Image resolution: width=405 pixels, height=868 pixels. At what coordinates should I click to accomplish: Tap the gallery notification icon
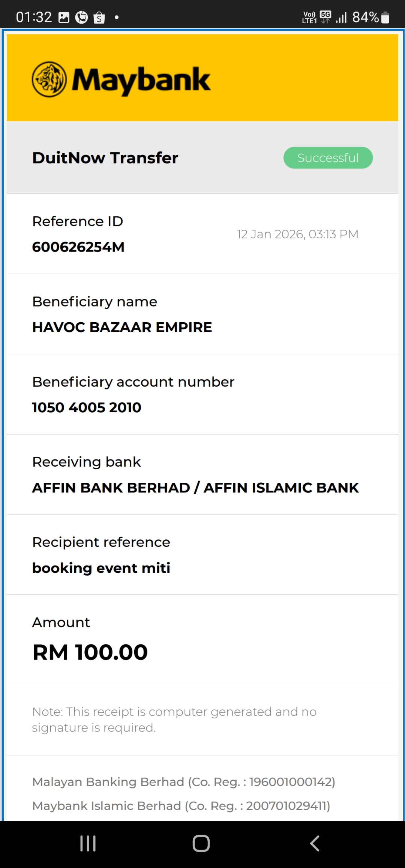pyautogui.click(x=64, y=18)
